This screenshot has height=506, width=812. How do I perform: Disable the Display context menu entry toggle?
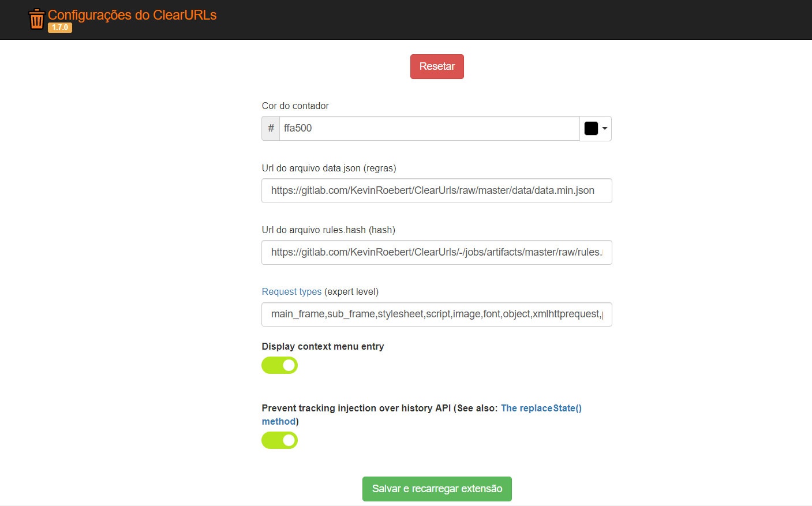280,365
